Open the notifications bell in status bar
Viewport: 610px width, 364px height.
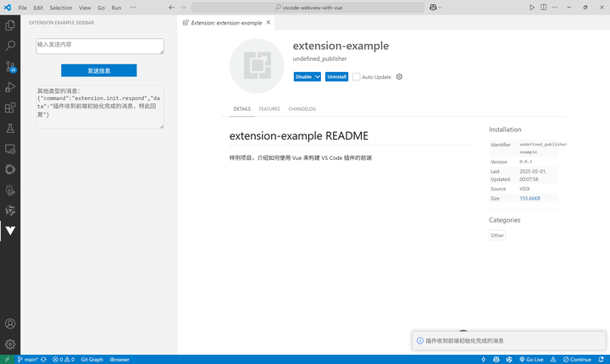tap(601, 359)
